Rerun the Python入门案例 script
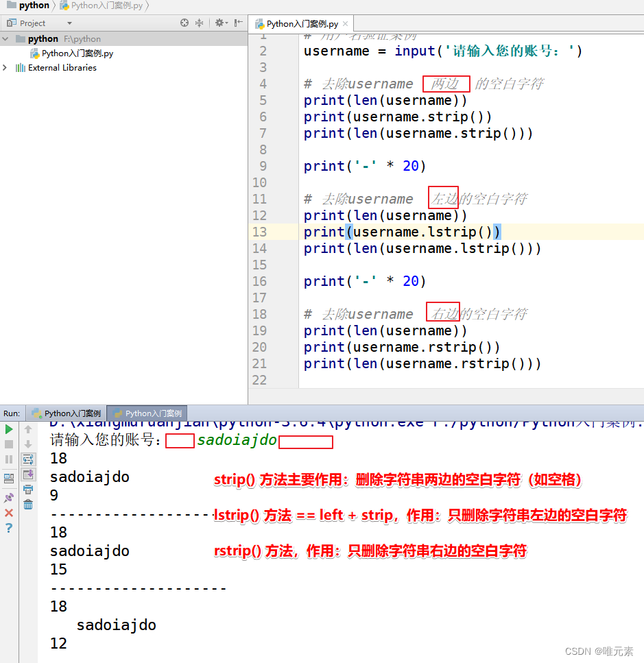The height and width of the screenshot is (663, 644). (x=9, y=429)
